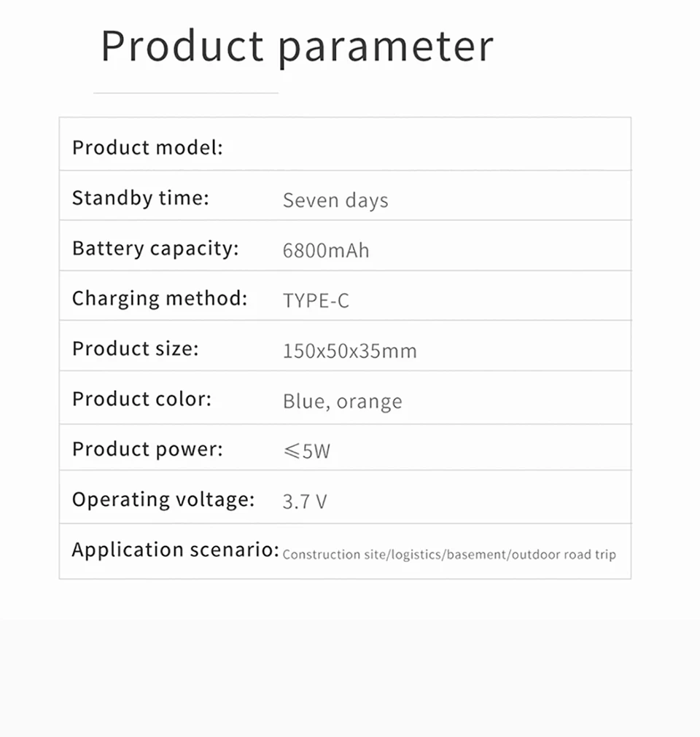This screenshot has height=737, width=700.
Task: Click the divider line under the heading
Action: [186, 93]
